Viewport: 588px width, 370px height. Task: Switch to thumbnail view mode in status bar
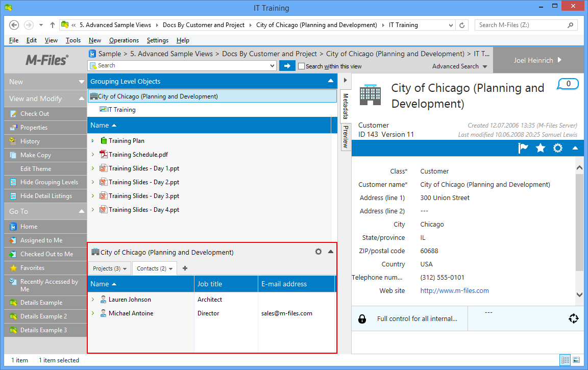pyautogui.click(x=576, y=360)
